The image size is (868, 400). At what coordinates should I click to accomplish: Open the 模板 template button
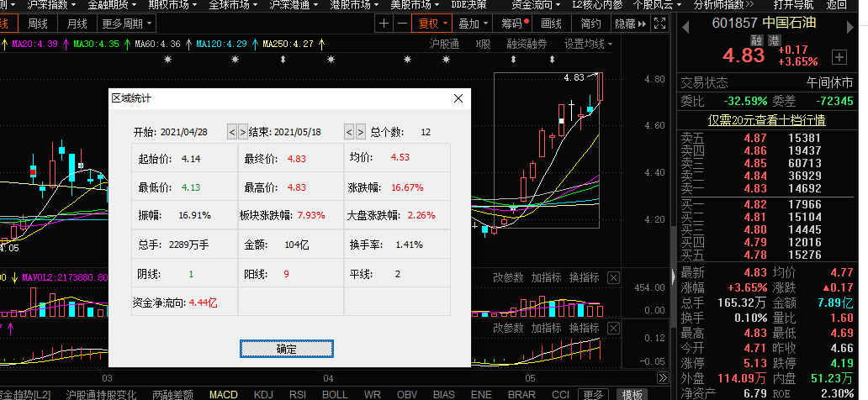tap(632, 394)
